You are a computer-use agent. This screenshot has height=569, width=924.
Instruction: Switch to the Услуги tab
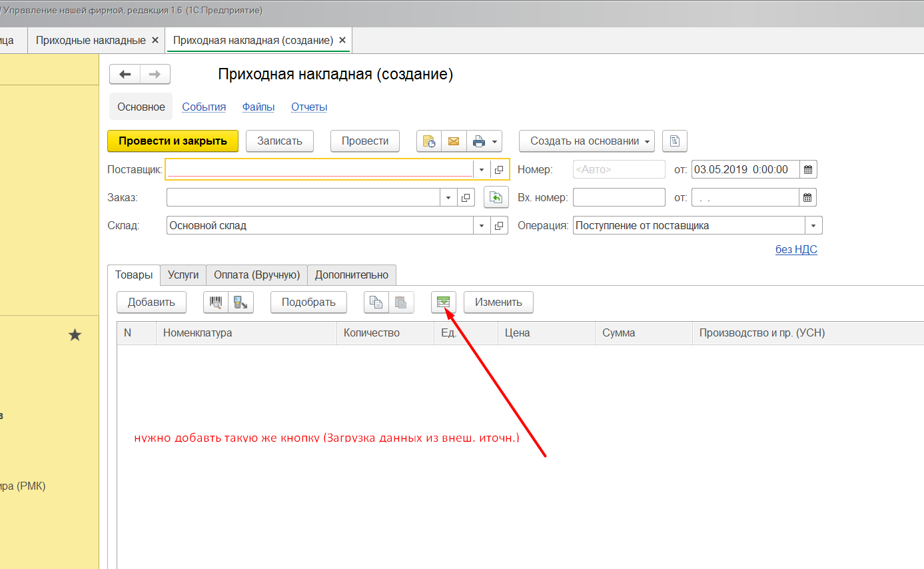point(183,275)
